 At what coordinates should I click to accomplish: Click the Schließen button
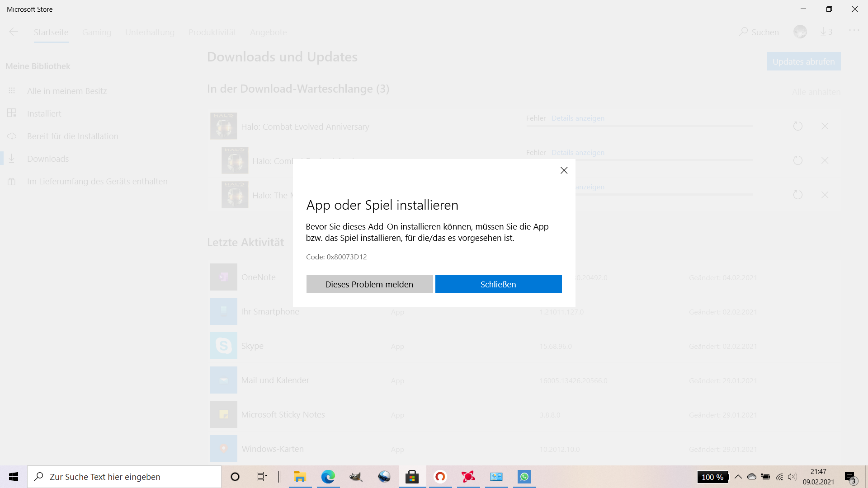click(498, 284)
